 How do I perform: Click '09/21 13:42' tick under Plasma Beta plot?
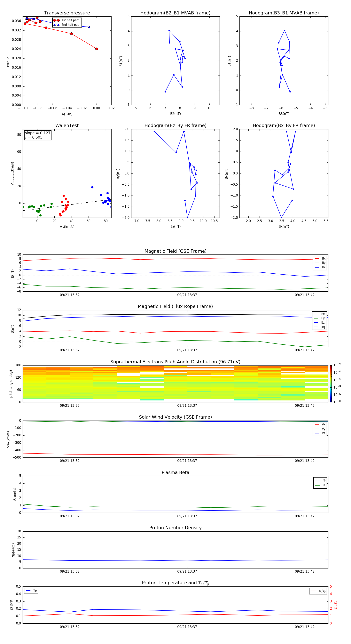coord(305,516)
